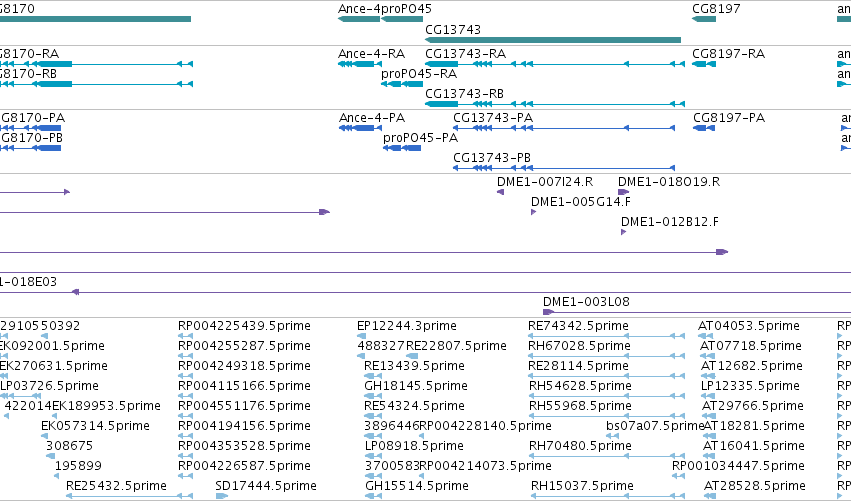
Task: Select the DME1-018O19.R BAC end label
Action: click(x=669, y=182)
